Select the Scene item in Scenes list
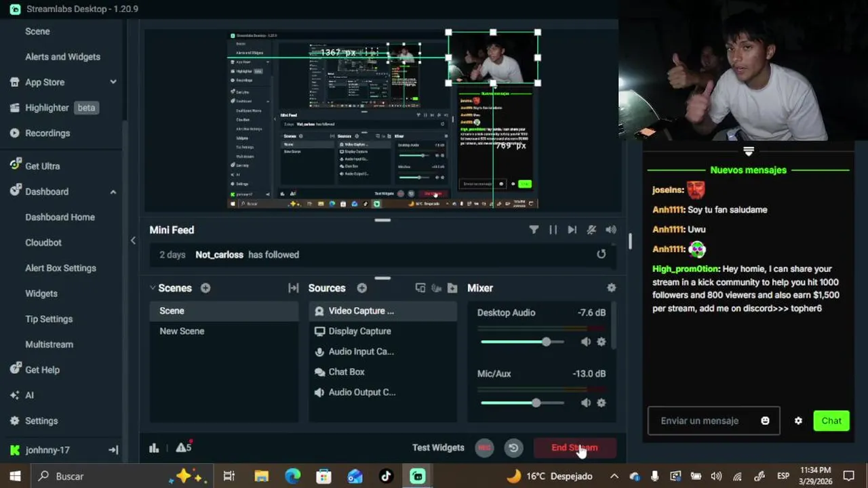The height and width of the screenshot is (488, 868). point(224,310)
